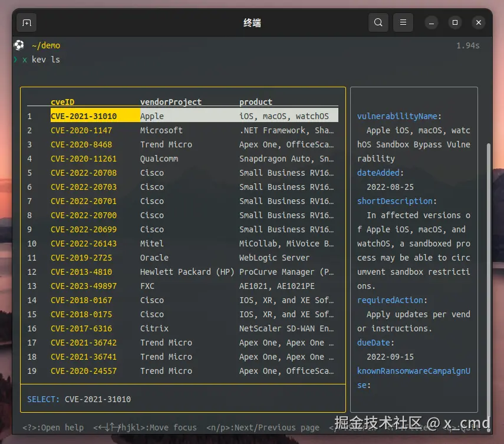The height and width of the screenshot is (444, 504).
Task: Click the shortDescription label
Action: click(397, 201)
